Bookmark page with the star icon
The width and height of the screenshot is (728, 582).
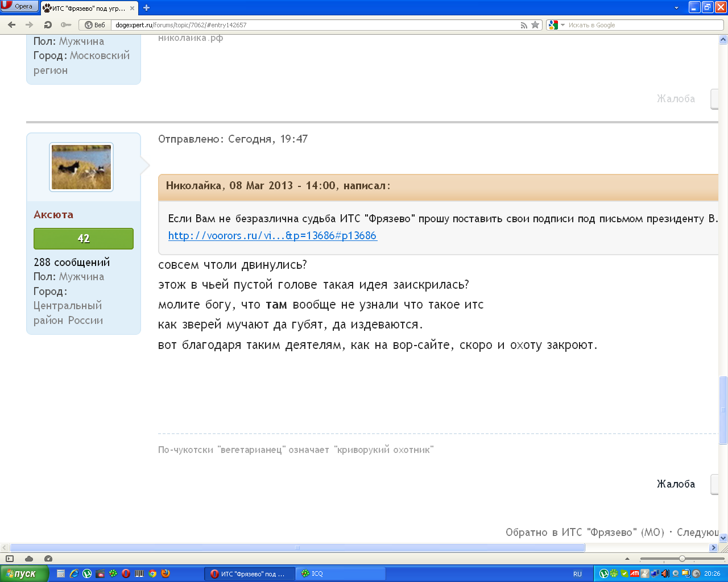tap(535, 25)
